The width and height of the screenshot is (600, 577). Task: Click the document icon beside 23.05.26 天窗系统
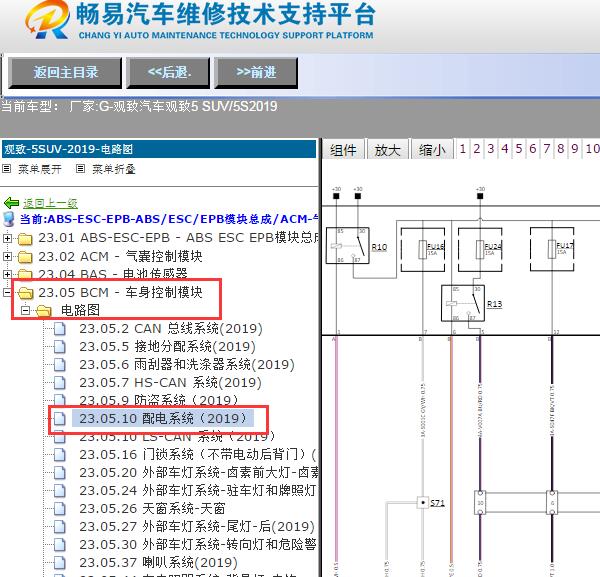60,509
